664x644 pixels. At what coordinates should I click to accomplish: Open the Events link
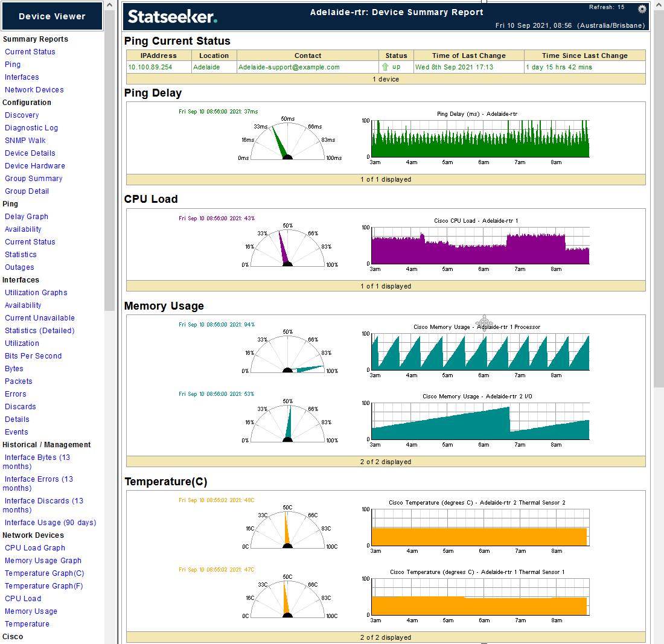tap(16, 432)
